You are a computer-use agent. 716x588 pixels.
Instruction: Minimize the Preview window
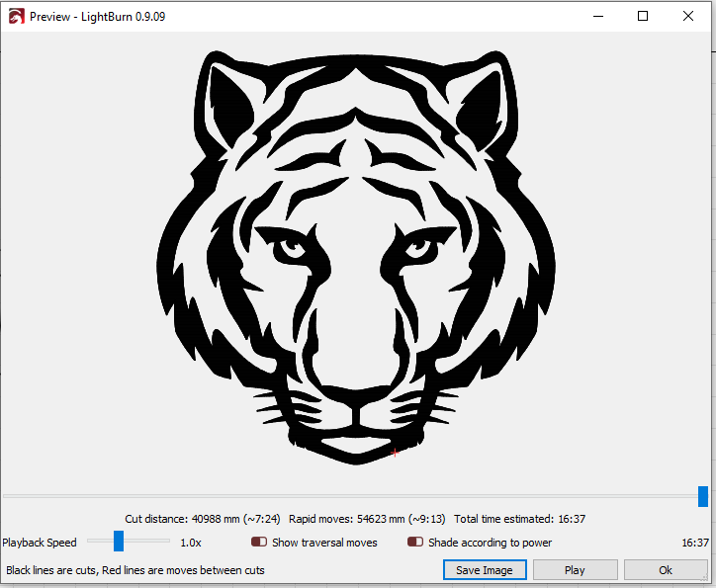597,16
